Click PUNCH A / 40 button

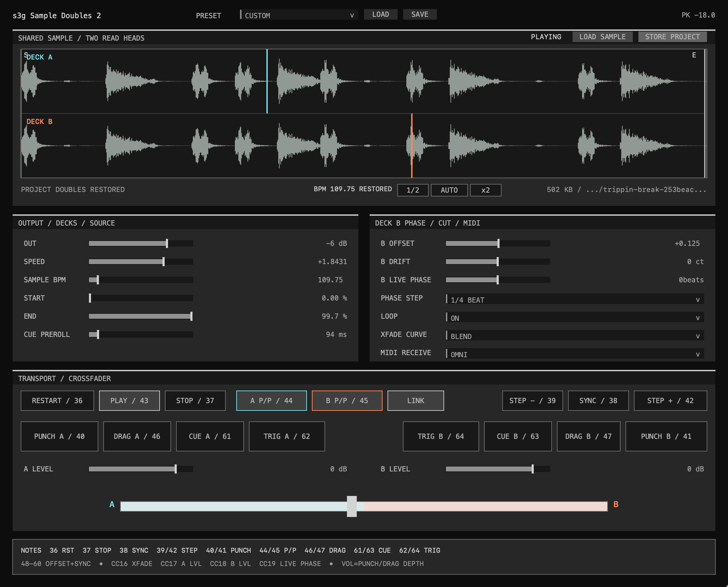59,436
